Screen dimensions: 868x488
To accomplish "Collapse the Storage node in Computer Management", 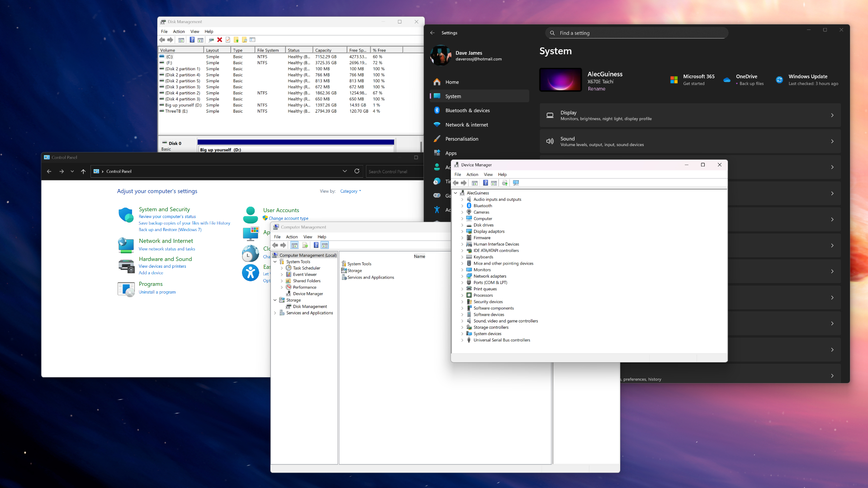I will (275, 300).
